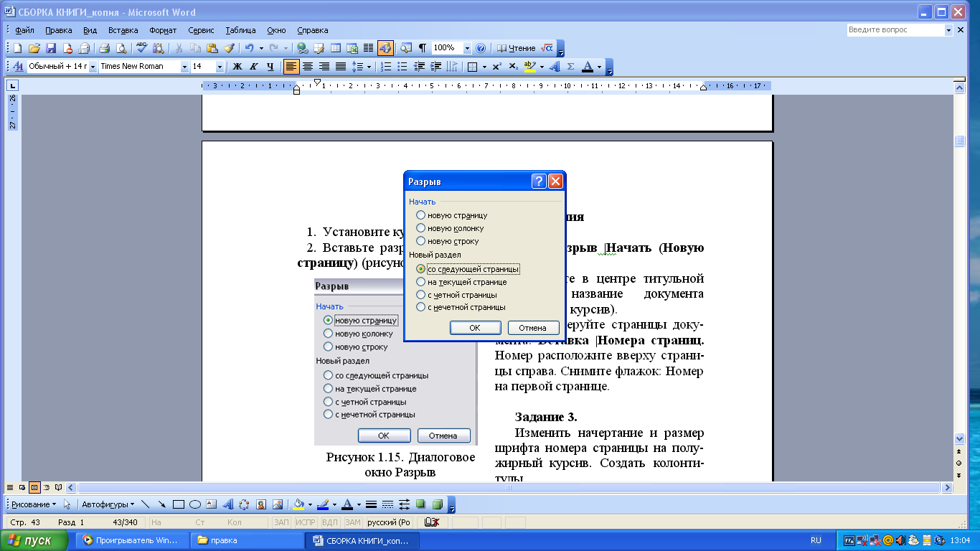
Task: Choose 'новую строку' in Разрыв dialog
Action: 448,241
